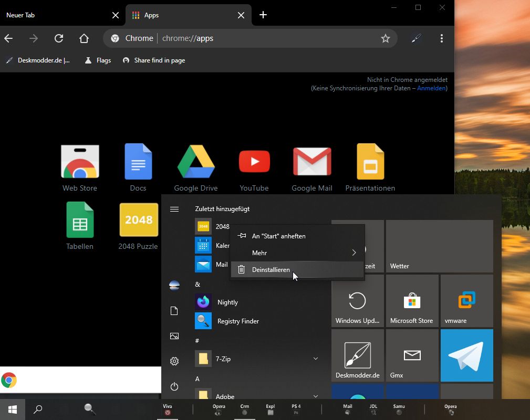The width and height of the screenshot is (530, 420).
Task: Click the Chrome logo in the white bar
Action: pos(9,380)
